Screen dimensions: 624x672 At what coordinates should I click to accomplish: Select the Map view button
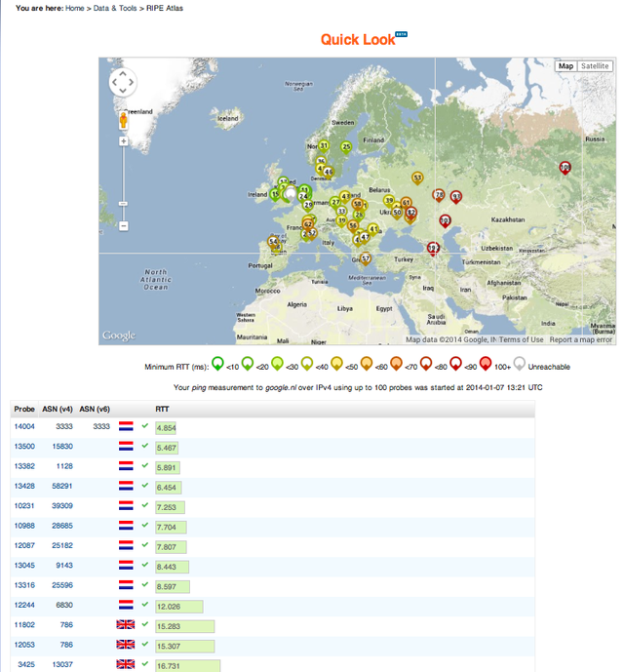[x=565, y=66]
